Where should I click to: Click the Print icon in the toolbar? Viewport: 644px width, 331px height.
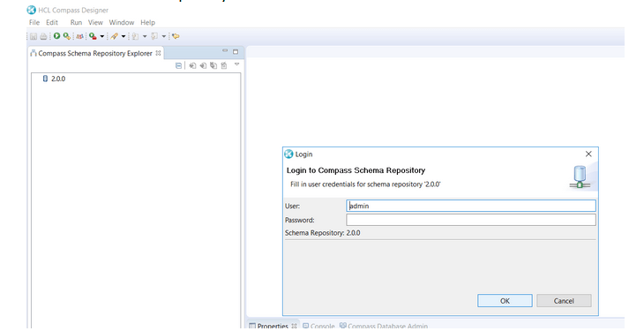point(43,36)
